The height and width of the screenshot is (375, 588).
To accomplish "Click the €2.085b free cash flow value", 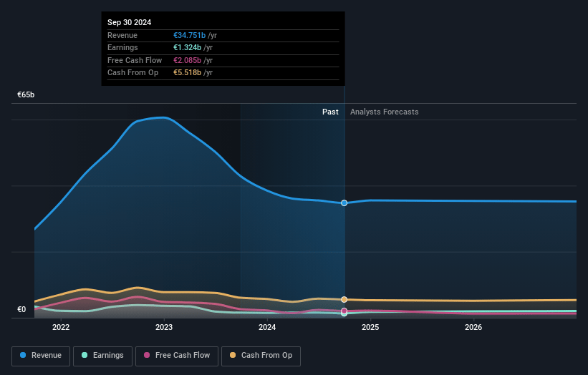I will (187, 60).
